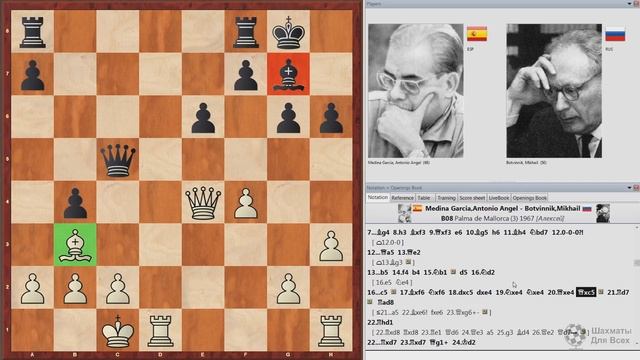Click the black pawn on e6

tap(203, 118)
